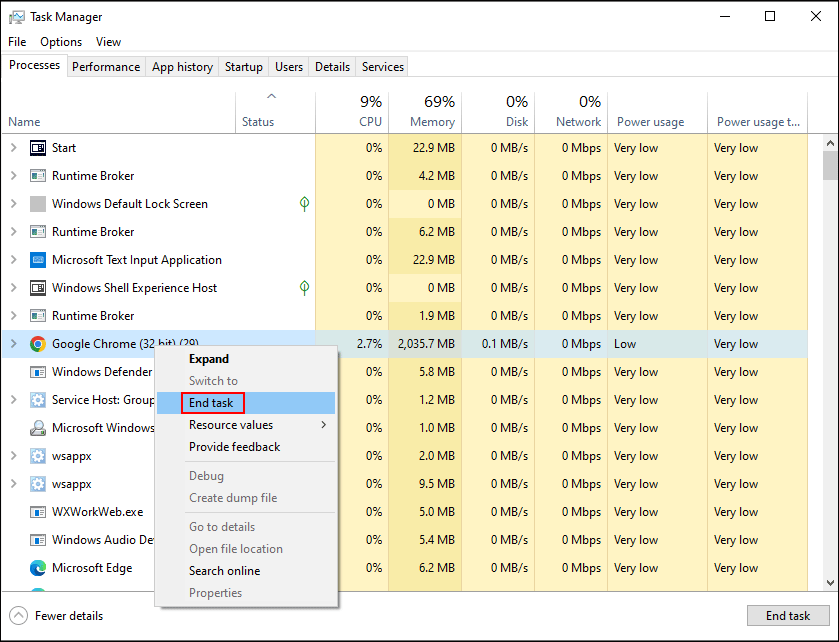Click the vertical scrollbar thumb

[830, 165]
